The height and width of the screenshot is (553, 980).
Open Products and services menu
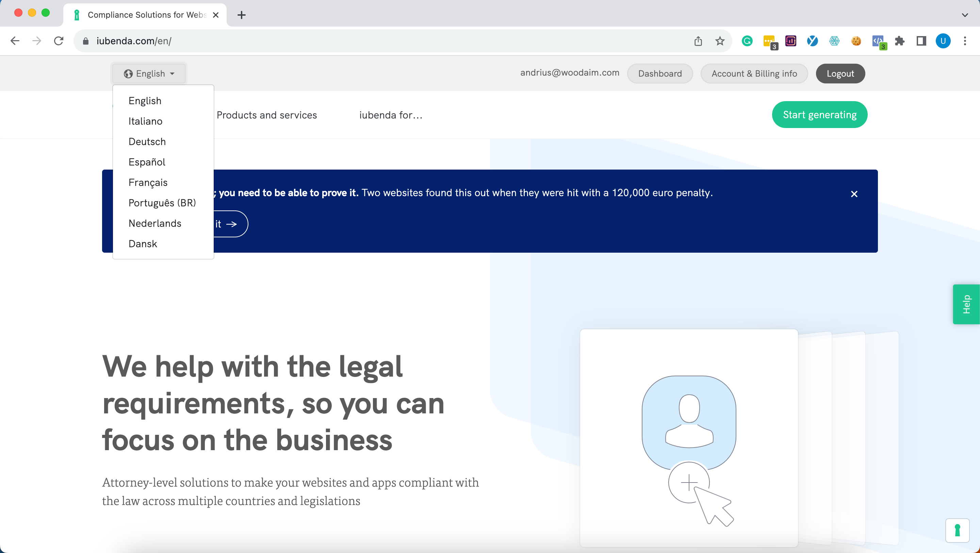[x=266, y=115]
